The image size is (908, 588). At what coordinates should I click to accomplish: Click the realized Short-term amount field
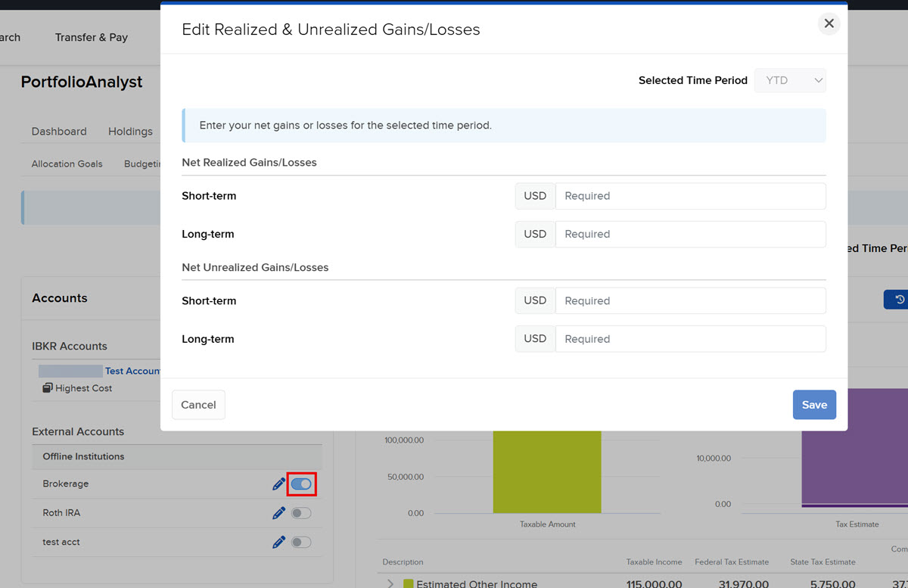click(690, 196)
